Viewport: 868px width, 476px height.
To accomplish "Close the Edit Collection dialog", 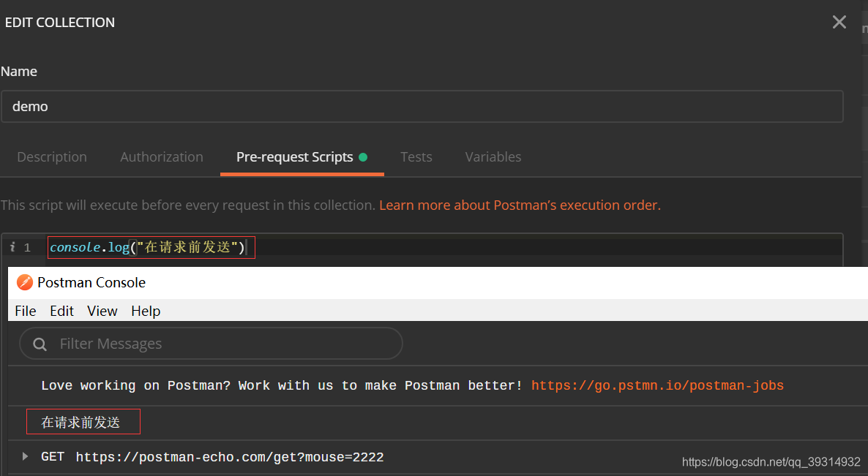I will [x=839, y=22].
